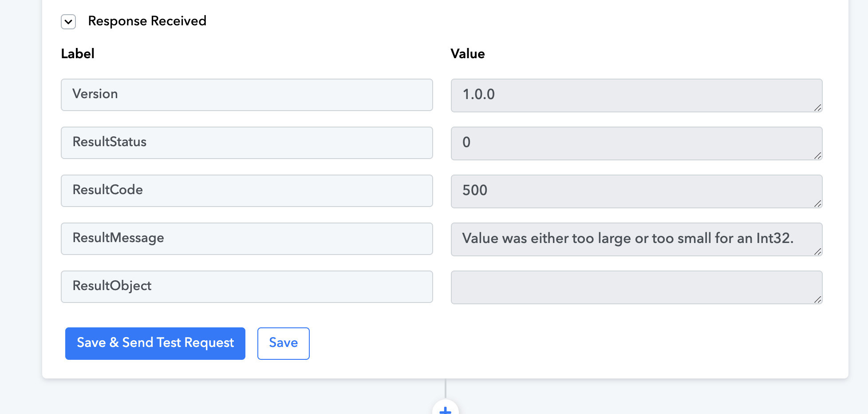Click the Response Received heading text

click(147, 21)
